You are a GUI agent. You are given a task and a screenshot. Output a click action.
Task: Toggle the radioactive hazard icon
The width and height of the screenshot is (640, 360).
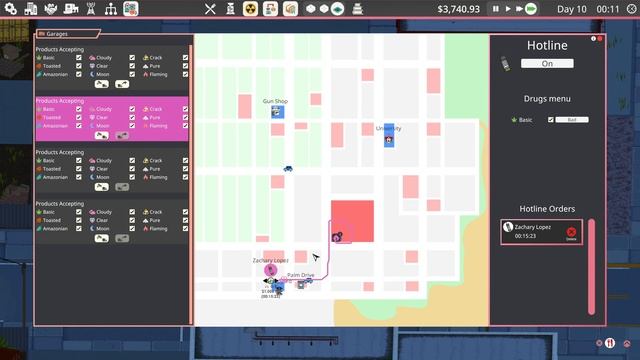[x=250, y=9]
